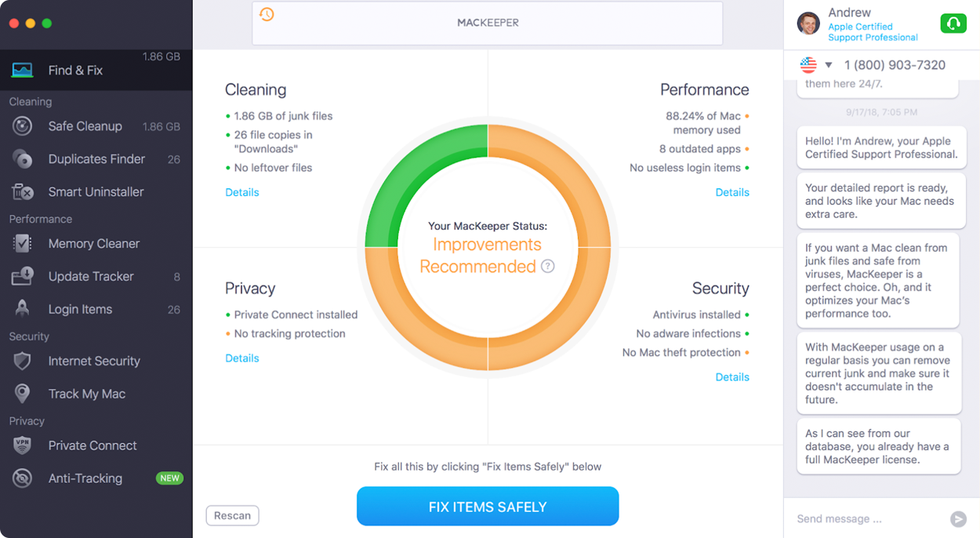Screen dimensions: 980x538
Task: Click the Send message input field
Action: [866, 518]
